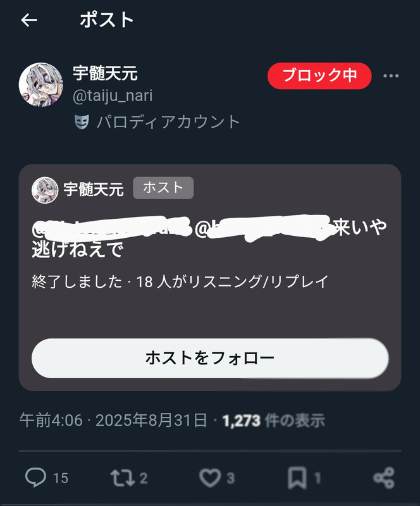
Task: Click the ホストをフォロー button
Action: tap(210, 358)
